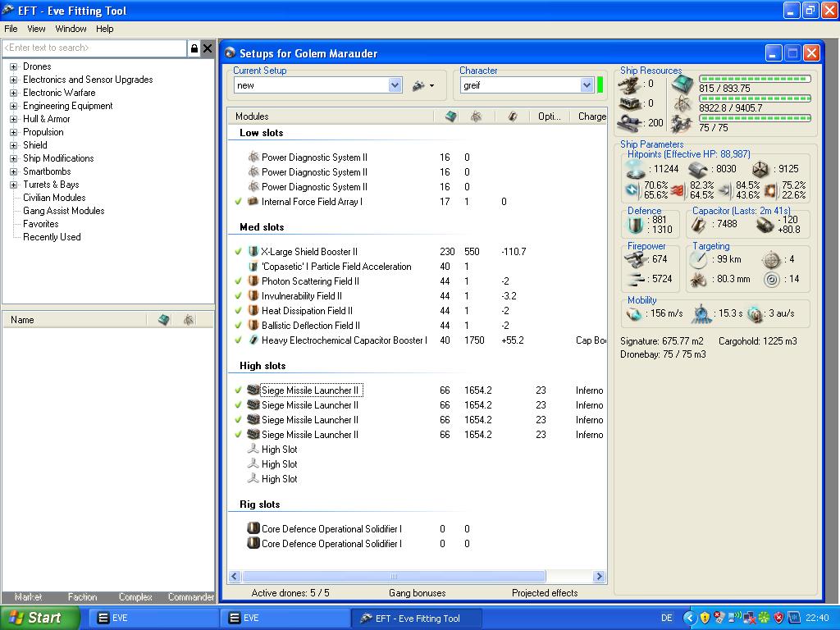This screenshot has width=840, height=630.
Task: Sort by Modules column header
Action: pos(330,116)
